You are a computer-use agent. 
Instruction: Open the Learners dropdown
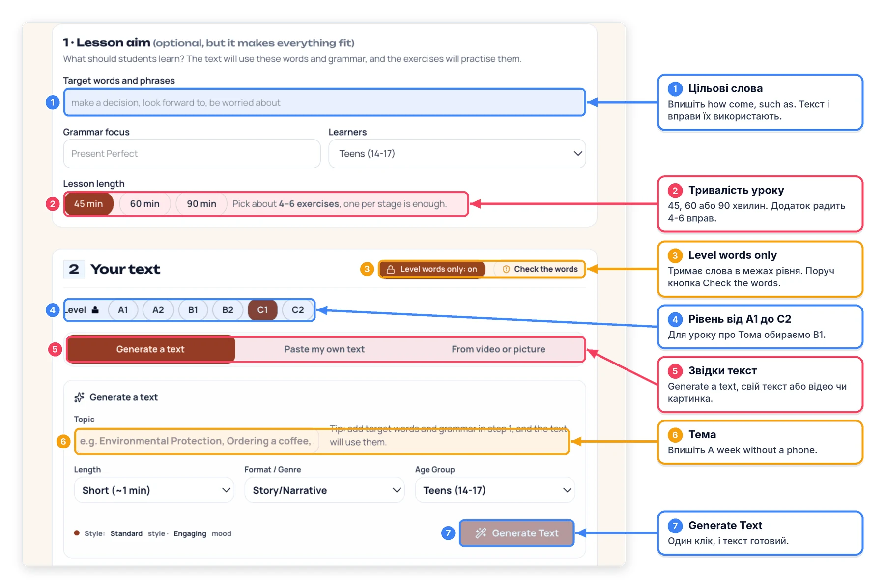pyautogui.click(x=457, y=153)
